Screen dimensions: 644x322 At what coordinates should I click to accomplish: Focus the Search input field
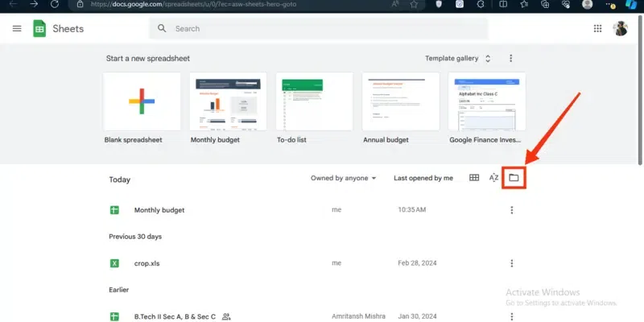318,28
